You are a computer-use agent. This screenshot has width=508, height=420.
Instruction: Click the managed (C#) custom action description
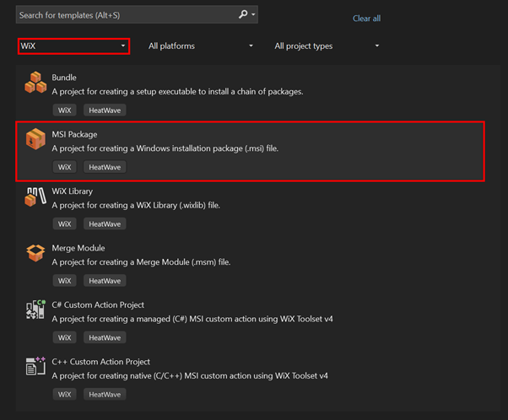point(192,319)
